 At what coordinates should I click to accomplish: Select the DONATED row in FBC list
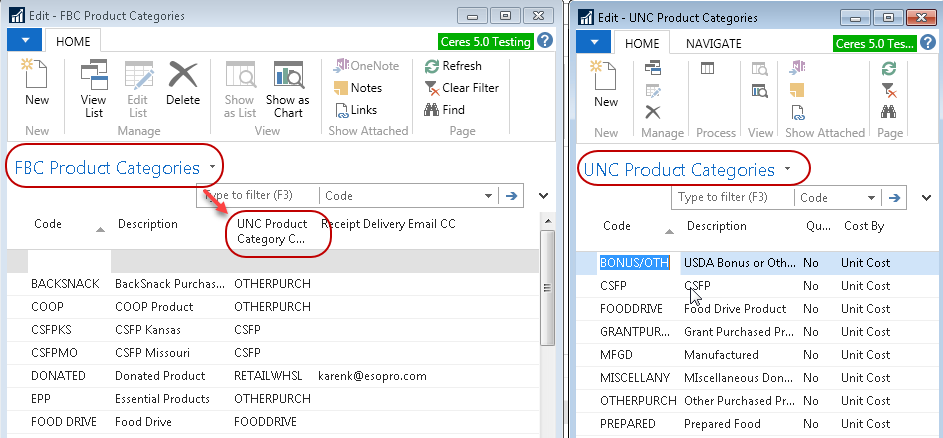(x=58, y=376)
